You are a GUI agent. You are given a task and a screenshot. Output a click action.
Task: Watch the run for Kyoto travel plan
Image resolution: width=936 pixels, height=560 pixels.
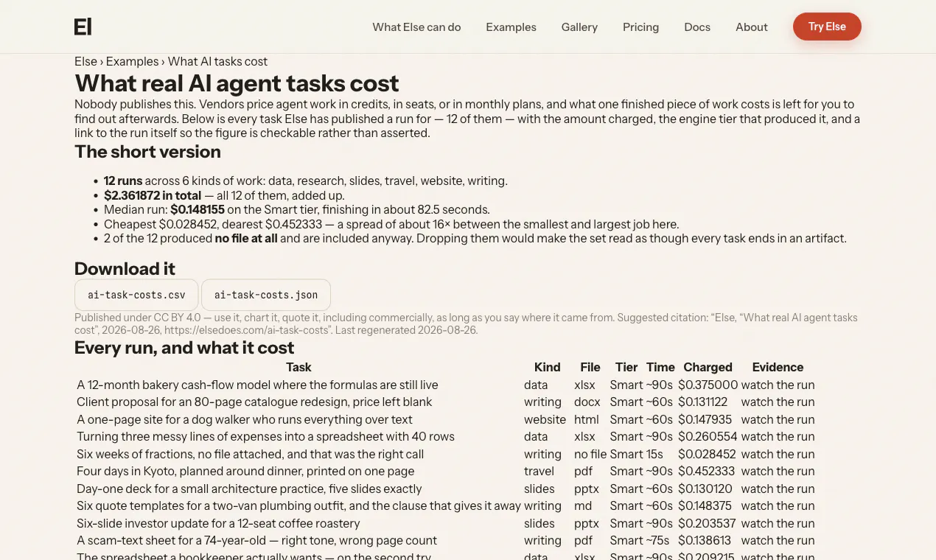pyautogui.click(x=778, y=472)
